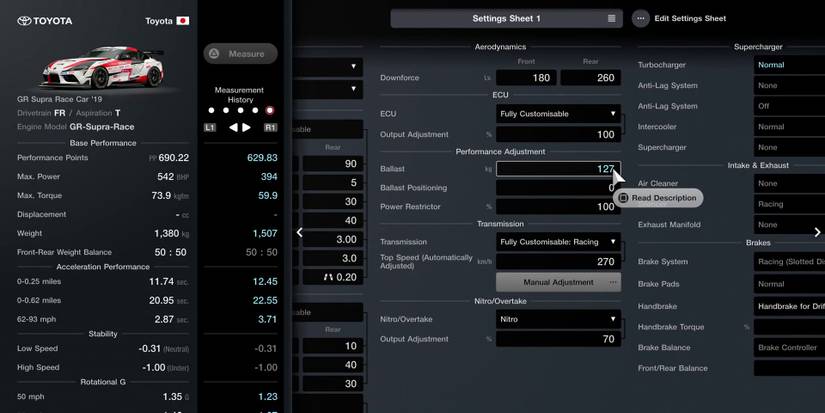
Task: Open the Transmission Fully Customisable Racing dropdown
Action: [x=558, y=242]
